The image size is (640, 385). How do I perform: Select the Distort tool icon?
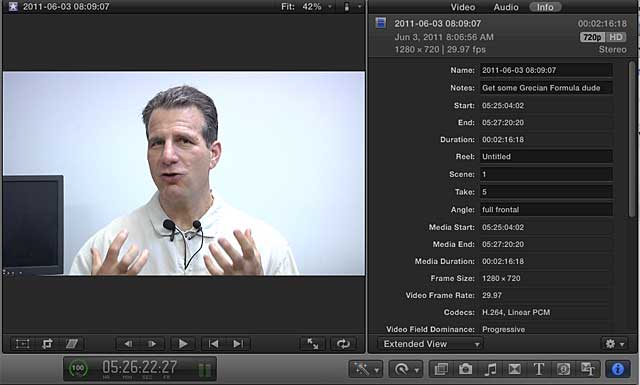click(72, 344)
